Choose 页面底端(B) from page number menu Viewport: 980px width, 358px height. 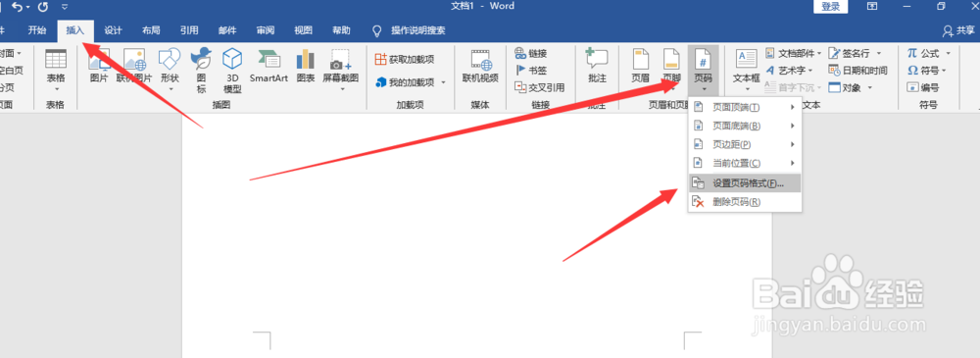pyautogui.click(x=745, y=126)
